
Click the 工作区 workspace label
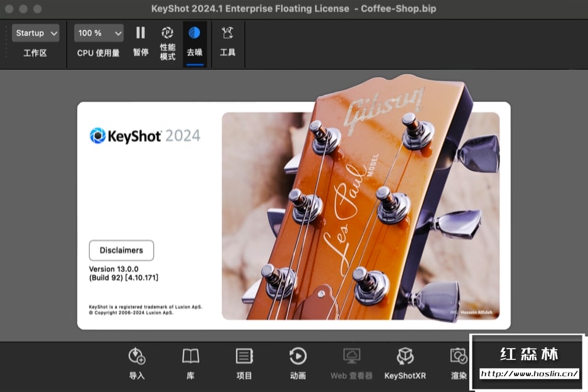pos(35,53)
